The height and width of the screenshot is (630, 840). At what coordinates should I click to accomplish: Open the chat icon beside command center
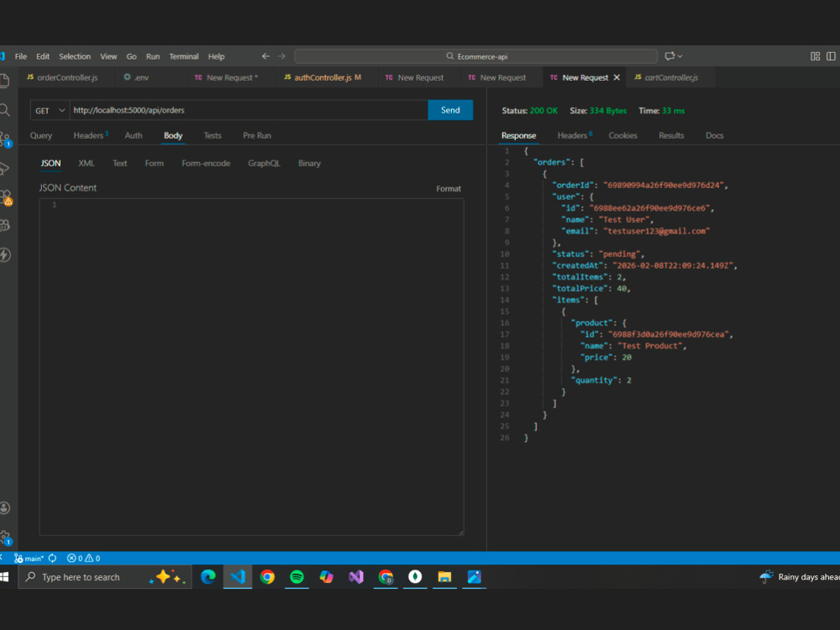coord(669,56)
